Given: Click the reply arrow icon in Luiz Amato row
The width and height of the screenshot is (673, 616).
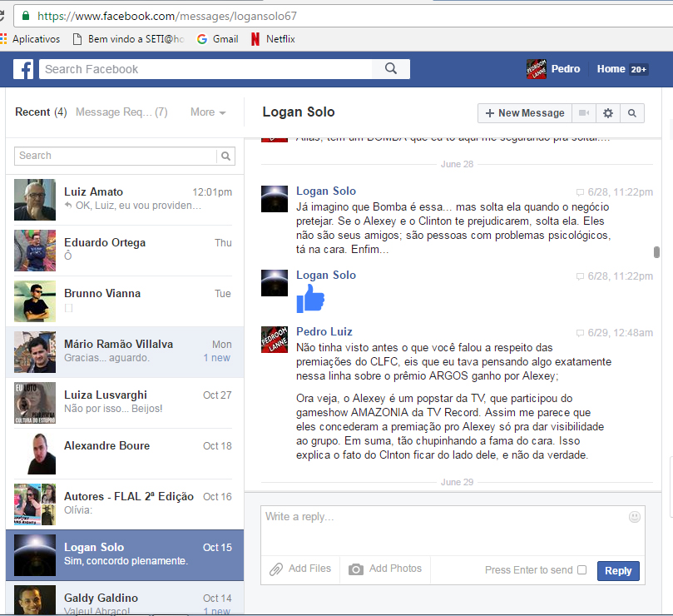Looking at the screenshot, I should [68, 206].
